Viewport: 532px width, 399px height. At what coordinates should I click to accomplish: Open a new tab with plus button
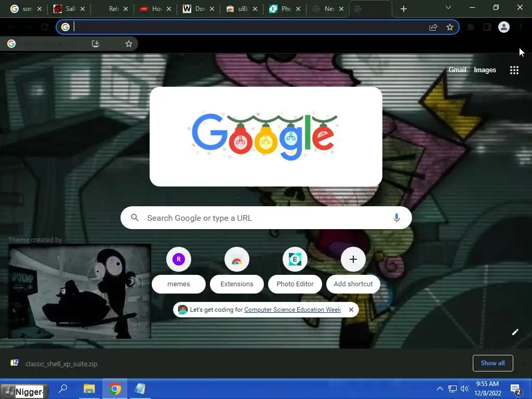coord(403,9)
